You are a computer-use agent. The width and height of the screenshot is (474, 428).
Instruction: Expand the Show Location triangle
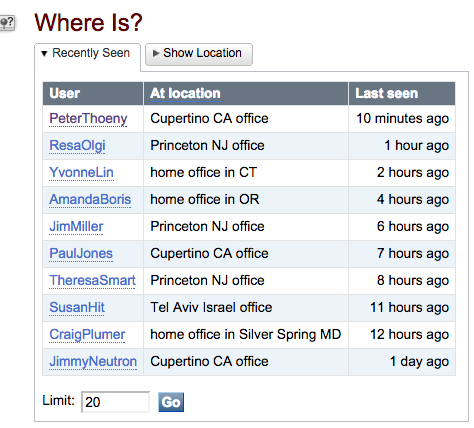[155, 53]
